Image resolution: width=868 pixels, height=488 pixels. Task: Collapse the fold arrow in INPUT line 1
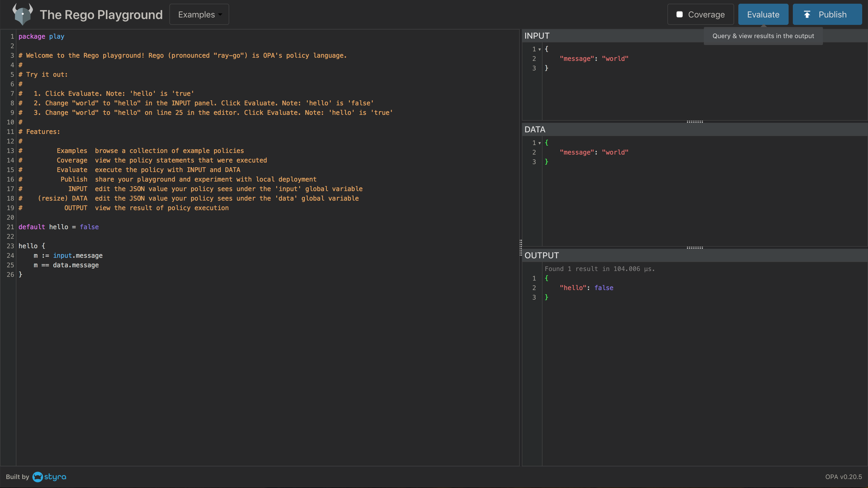click(x=540, y=49)
